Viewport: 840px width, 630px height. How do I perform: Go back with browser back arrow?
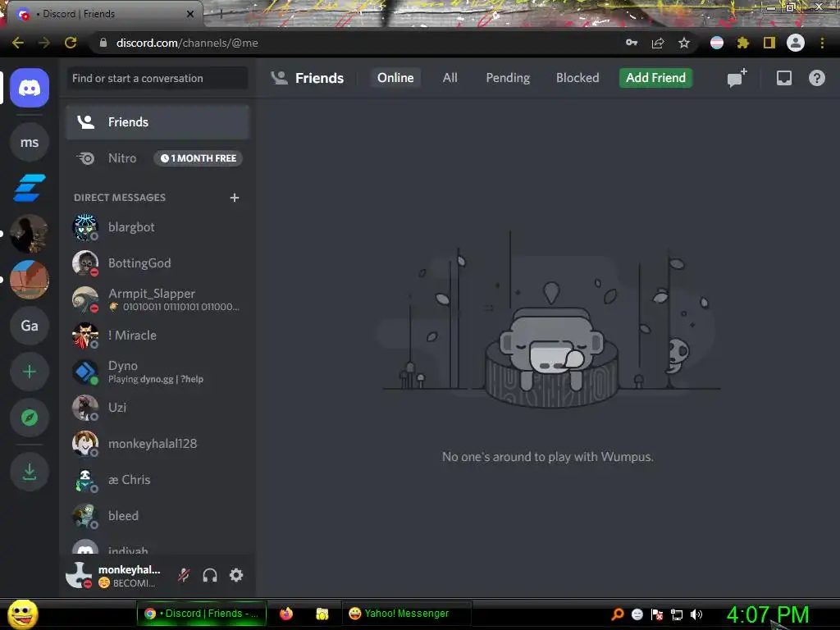(x=18, y=43)
